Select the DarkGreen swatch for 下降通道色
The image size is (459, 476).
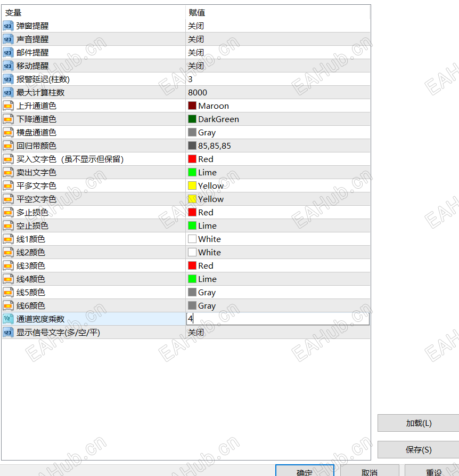click(x=192, y=119)
